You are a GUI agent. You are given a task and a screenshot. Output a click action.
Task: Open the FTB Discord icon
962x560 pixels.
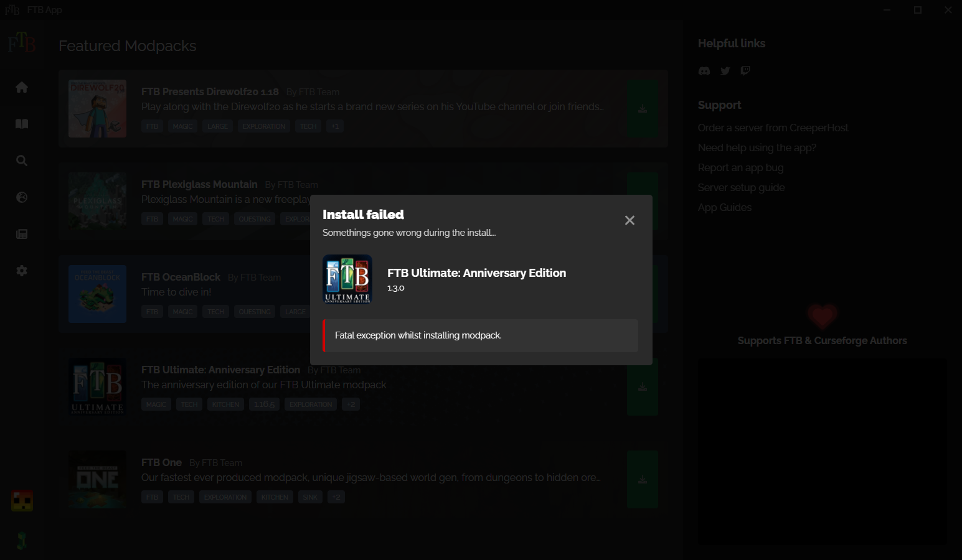pos(704,70)
